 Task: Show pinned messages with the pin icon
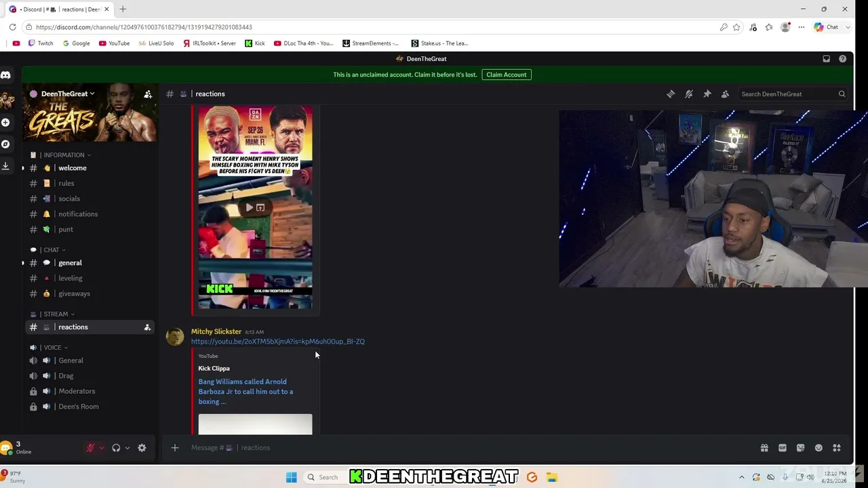coord(707,94)
